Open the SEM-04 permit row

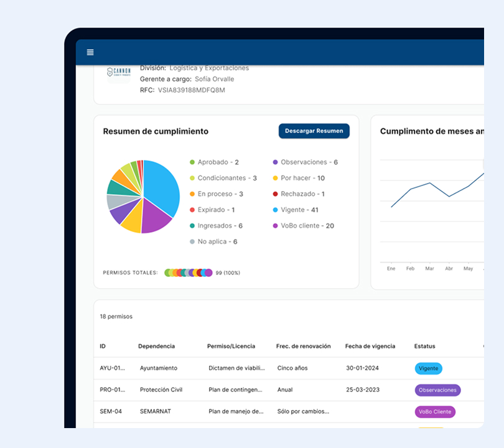pyautogui.click(x=289, y=411)
